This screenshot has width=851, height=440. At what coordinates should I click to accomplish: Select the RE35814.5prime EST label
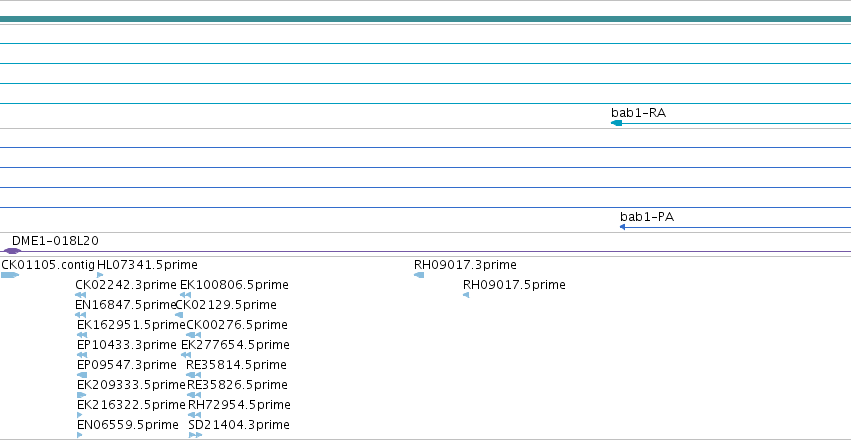236,365
